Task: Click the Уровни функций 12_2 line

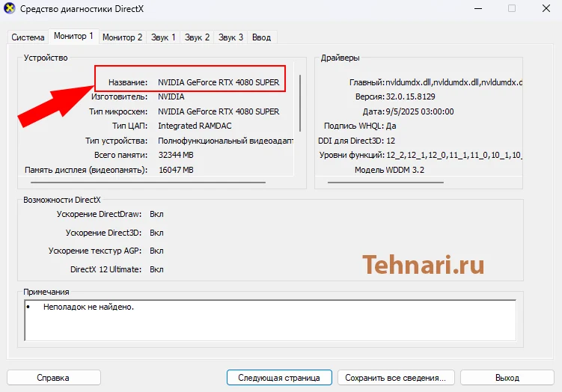Action: point(421,155)
